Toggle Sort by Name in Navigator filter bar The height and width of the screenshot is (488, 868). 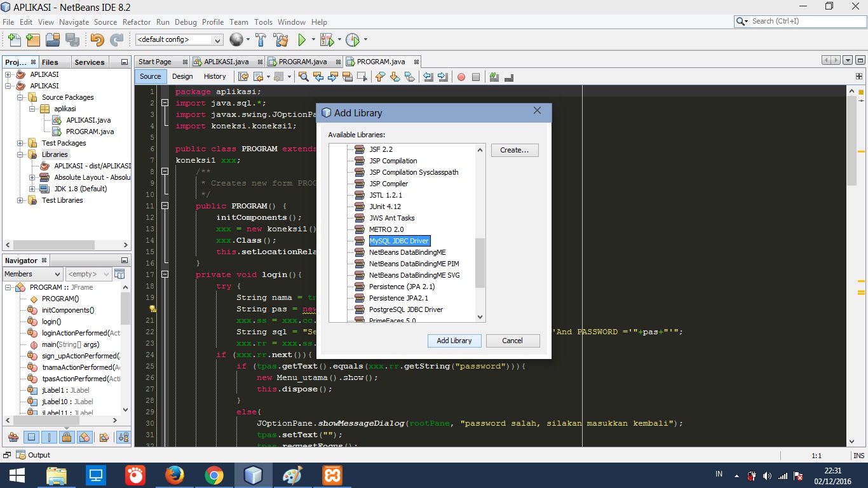click(x=122, y=437)
